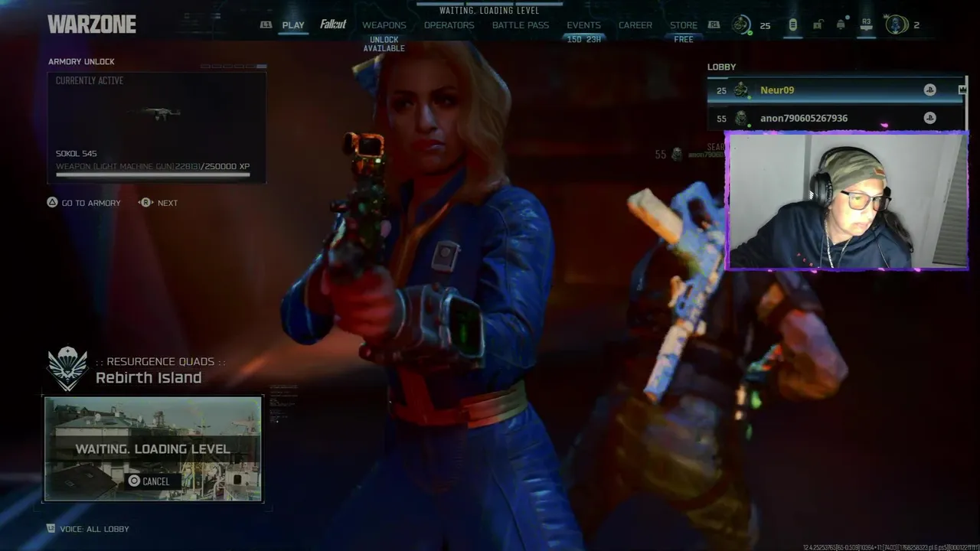The height and width of the screenshot is (551, 980).
Task: Click the streamer webcam overlay
Action: coord(847,201)
